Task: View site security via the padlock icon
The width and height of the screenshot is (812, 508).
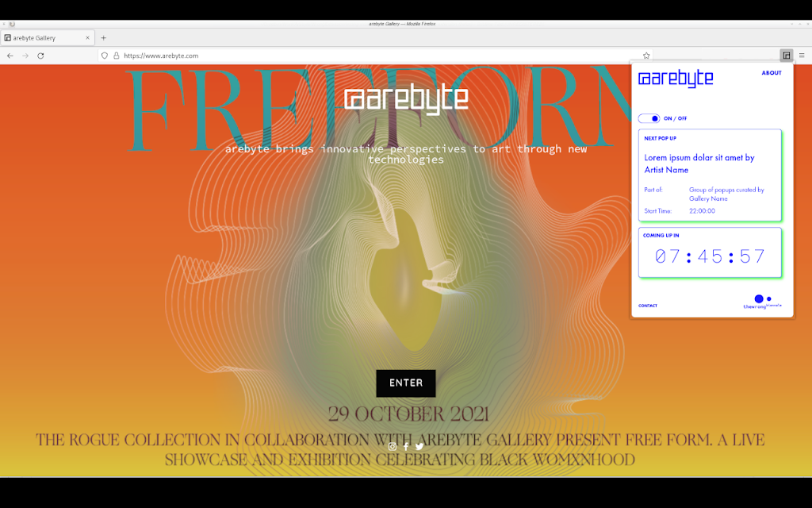Action: point(117,56)
